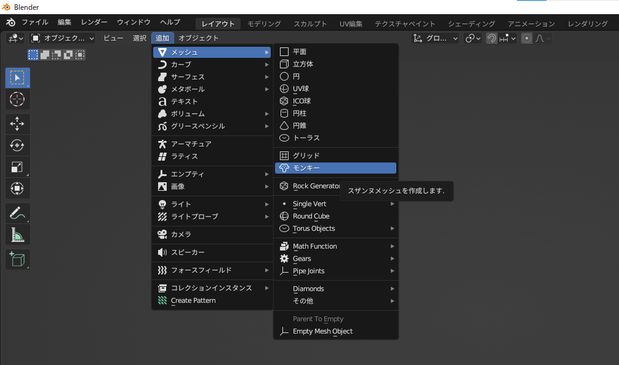Image resolution: width=619 pixels, height=365 pixels.
Task: Open Rock Generator mesh entry
Action: point(309,186)
